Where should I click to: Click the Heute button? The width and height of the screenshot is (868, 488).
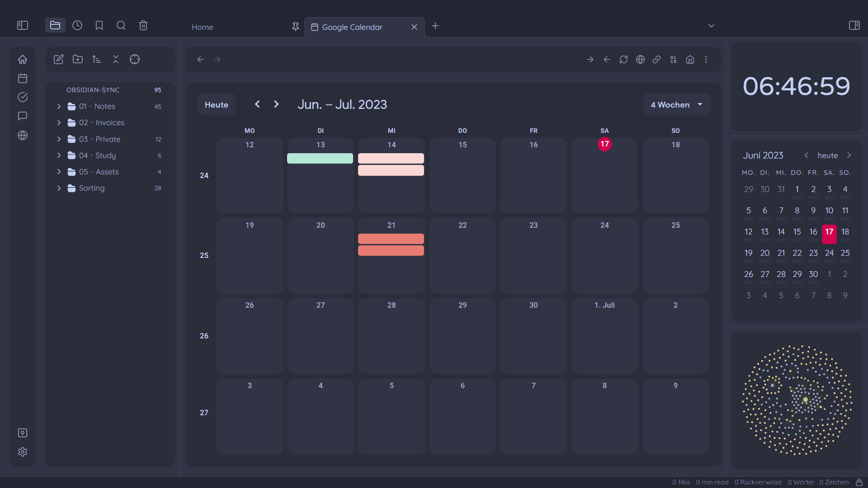216,105
